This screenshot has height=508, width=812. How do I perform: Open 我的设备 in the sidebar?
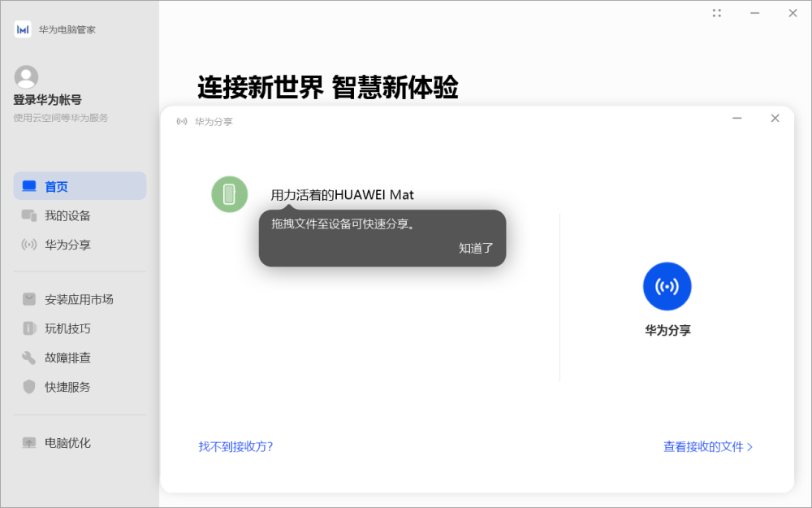(x=80, y=215)
